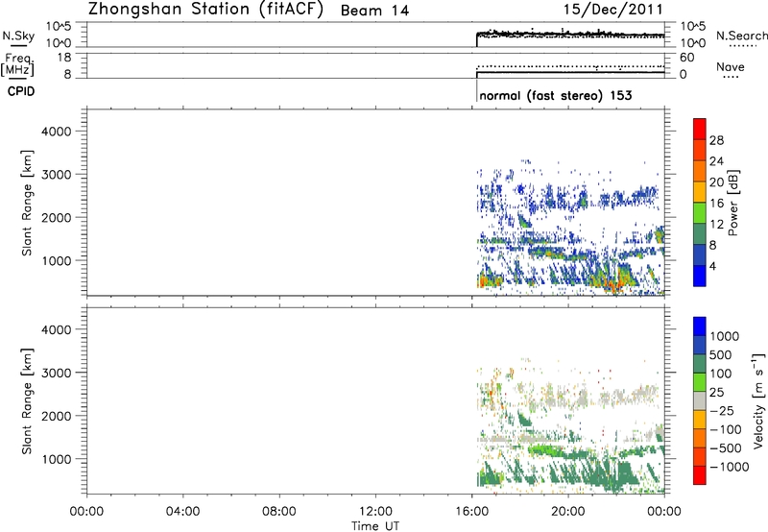Click the '-100' Velocity colorbar label
The width and height of the screenshot is (768, 532).
point(726,429)
